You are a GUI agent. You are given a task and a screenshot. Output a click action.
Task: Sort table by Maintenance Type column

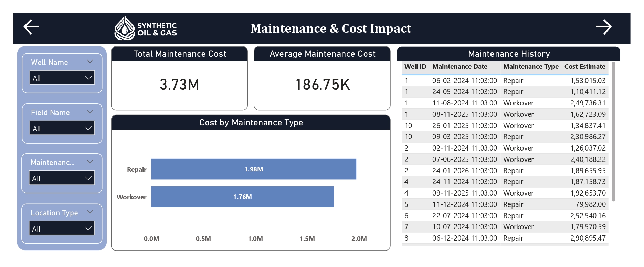coord(531,67)
